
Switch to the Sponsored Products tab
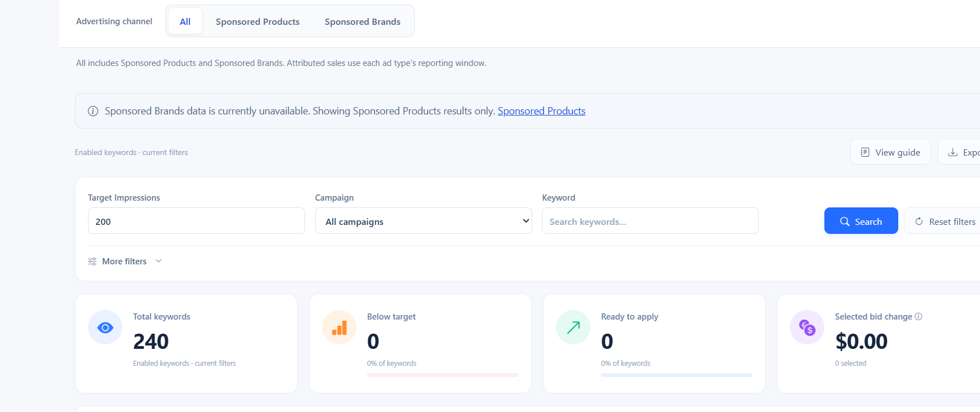258,21
